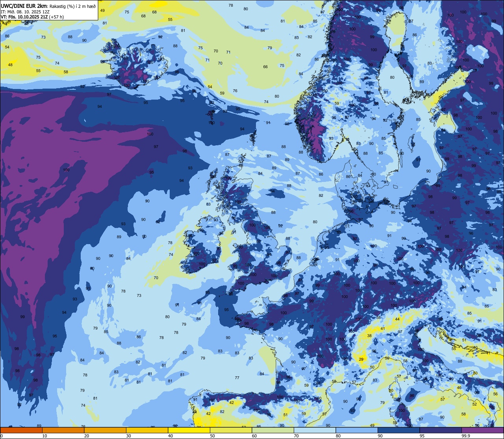Select the 60–70 light green legend swatch
Screen dimensions: 504x439
click(x=273, y=430)
